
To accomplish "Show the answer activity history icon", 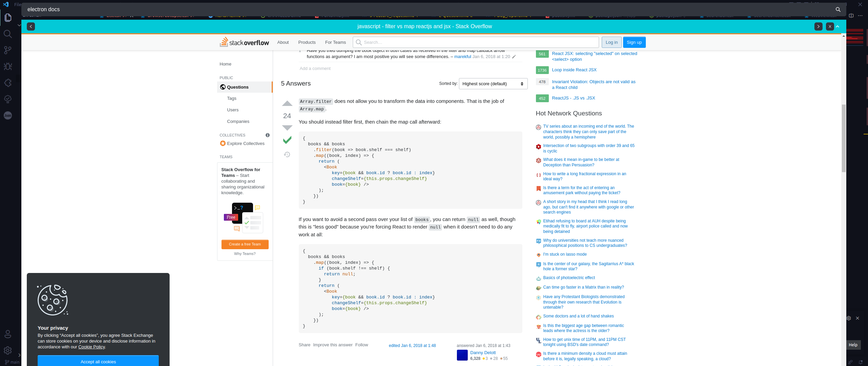I will point(287,154).
